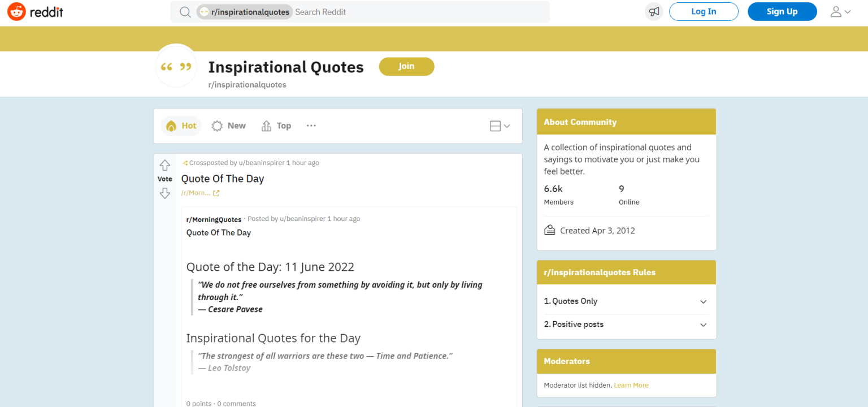The height and width of the screenshot is (407, 868).
Task: Select the Top sorting icon
Action: pyautogui.click(x=266, y=125)
